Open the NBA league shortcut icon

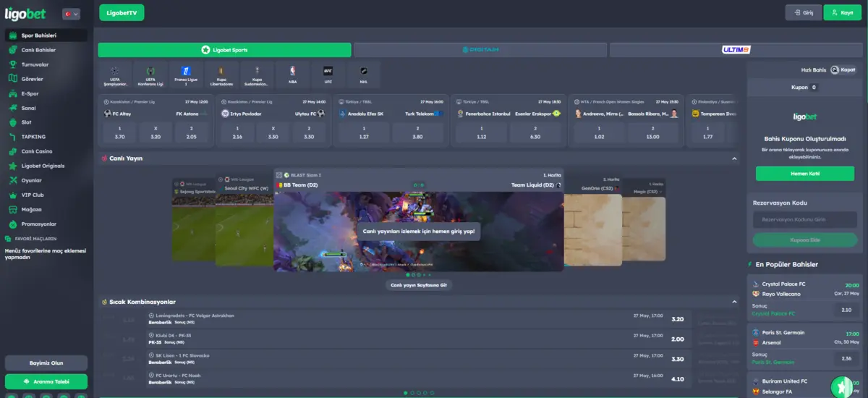click(x=292, y=75)
